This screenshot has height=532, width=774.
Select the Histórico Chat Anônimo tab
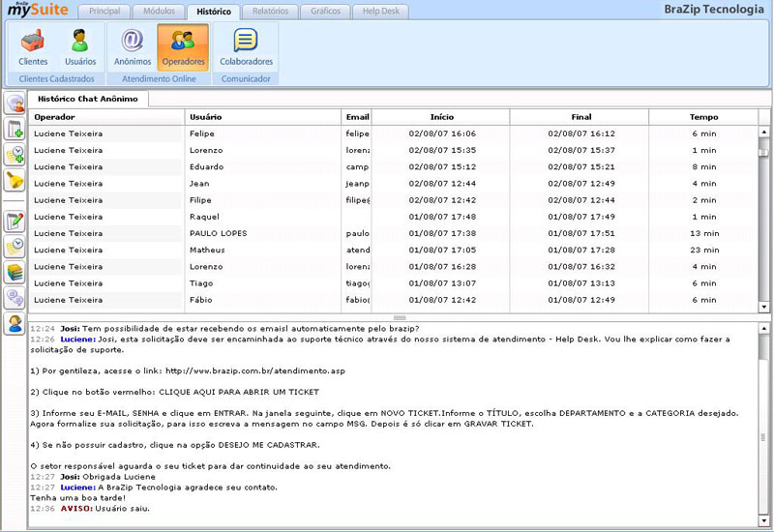(87, 99)
